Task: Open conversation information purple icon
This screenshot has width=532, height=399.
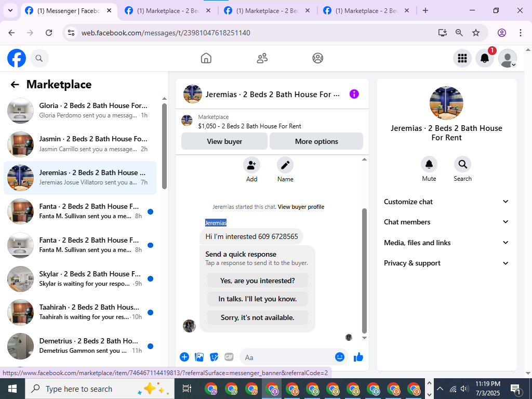Action: tap(354, 94)
